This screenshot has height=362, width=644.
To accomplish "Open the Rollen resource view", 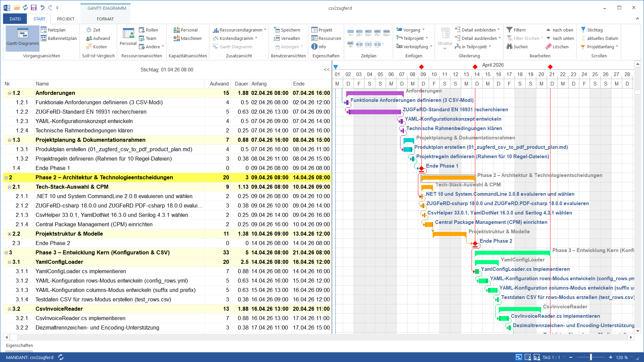I will coord(148,30).
